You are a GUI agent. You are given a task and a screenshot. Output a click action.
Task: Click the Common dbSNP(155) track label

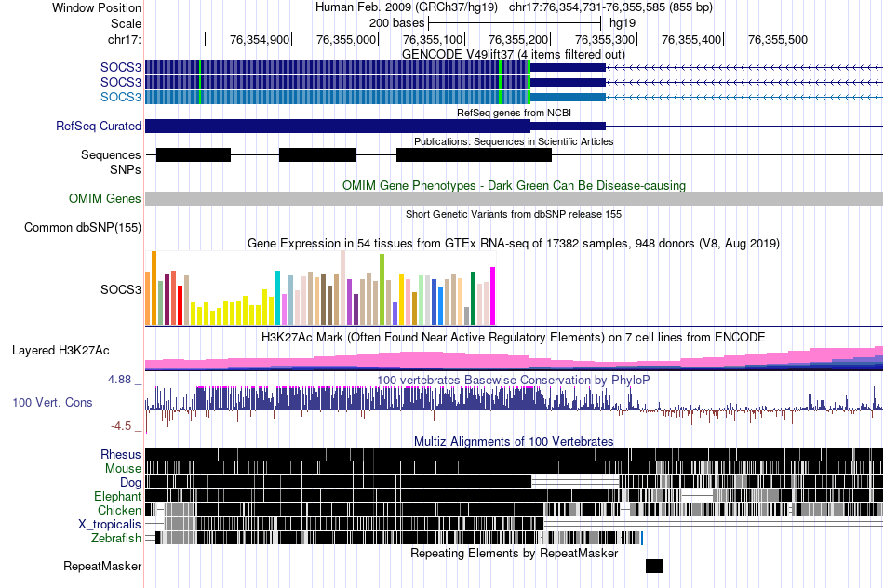[83, 228]
